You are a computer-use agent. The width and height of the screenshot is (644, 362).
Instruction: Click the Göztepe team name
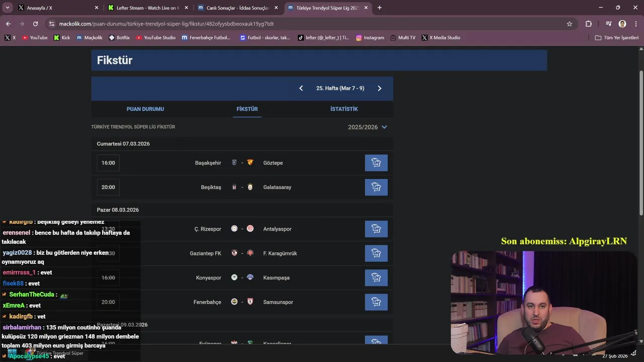273,163
